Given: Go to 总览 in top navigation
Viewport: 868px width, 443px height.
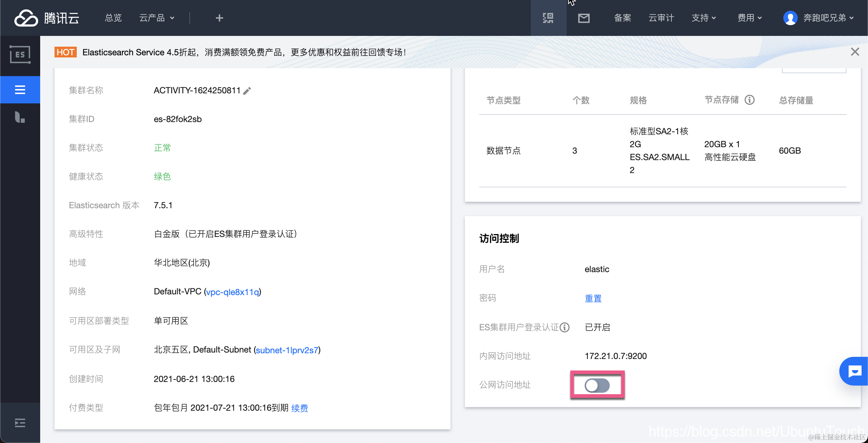Looking at the screenshot, I should (x=113, y=18).
